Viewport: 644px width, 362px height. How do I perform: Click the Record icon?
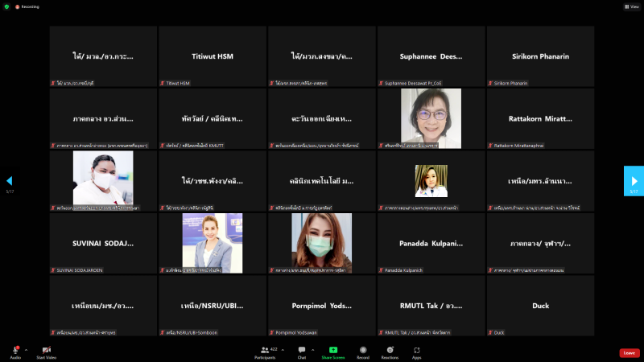pos(363,350)
